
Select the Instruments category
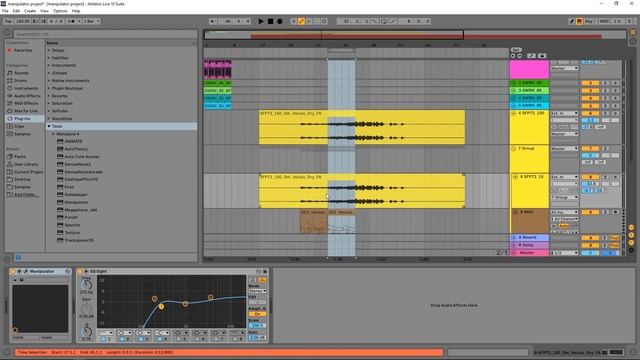click(x=26, y=88)
